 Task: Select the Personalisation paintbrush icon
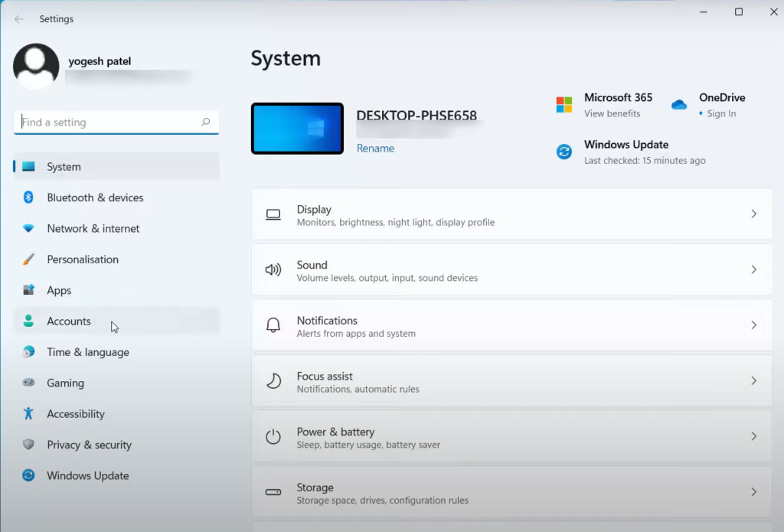28,259
